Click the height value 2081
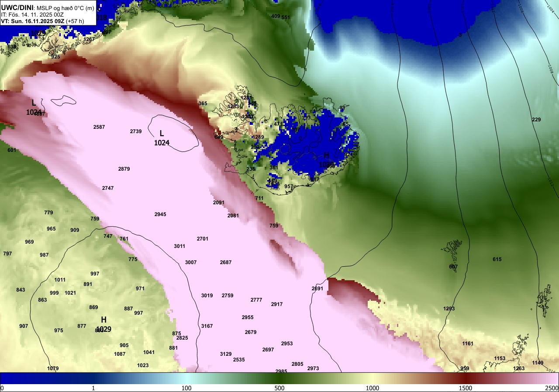 [x=233, y=216]
